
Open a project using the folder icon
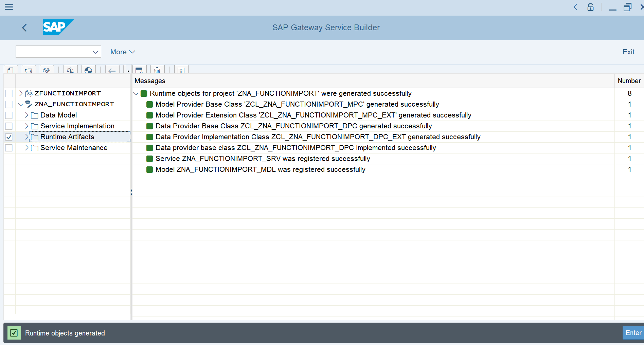29,70
